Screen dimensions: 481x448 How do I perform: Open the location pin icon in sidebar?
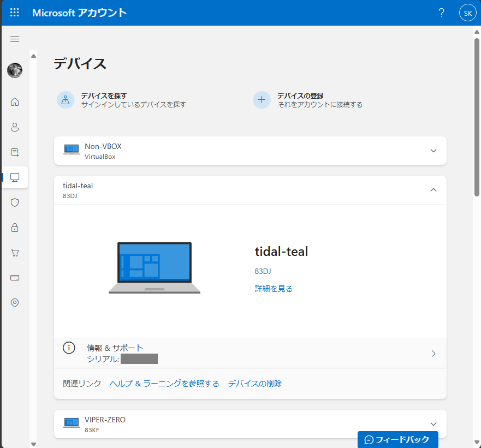coord(15,303)
